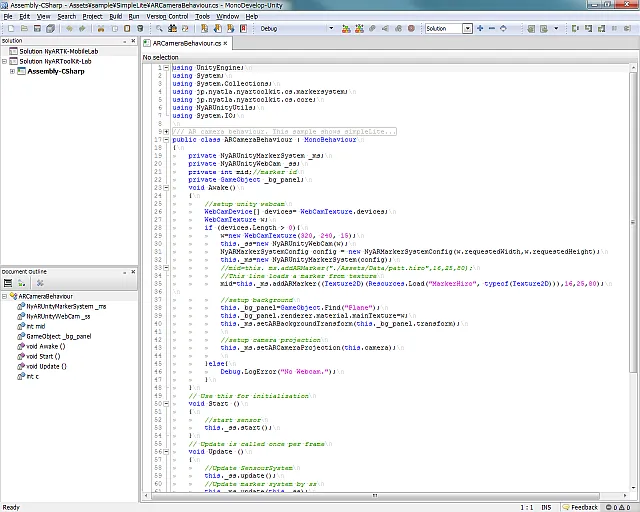
Task: Cut selection using the scissors icon
Action: pyautogui.click(x=101, y=29)
